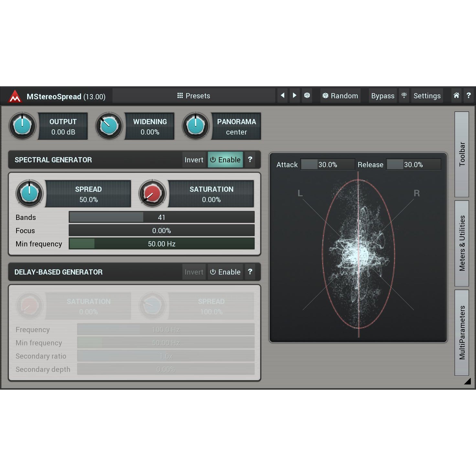Go to the next preset arrow

click(x=294, y=95)
